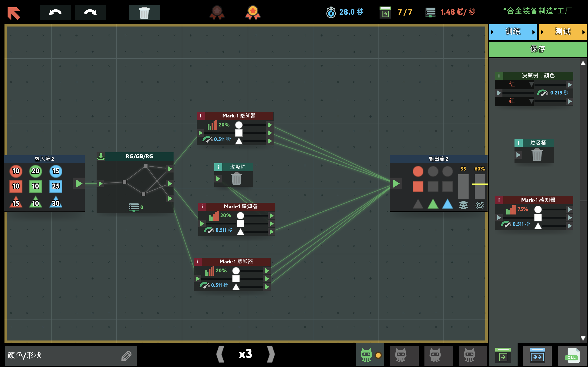Switch to the 测试 tab
Screen dimensions: 588x367
coord(562,32)
